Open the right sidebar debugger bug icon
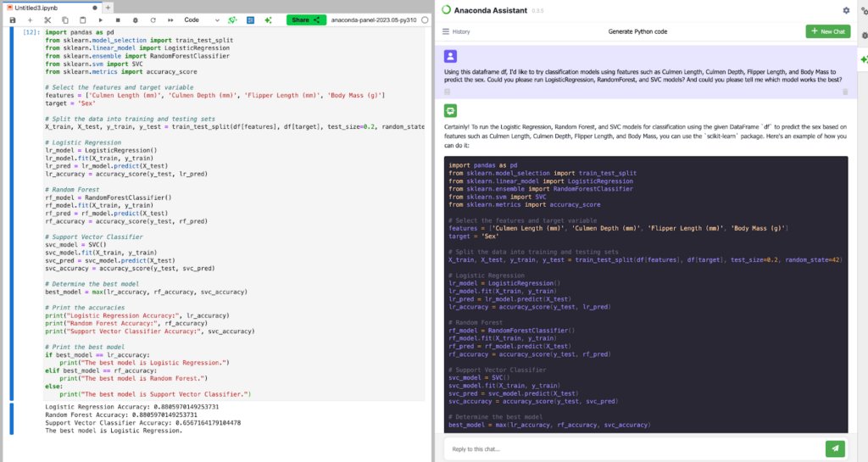868x462 pixels. point(864,36)
